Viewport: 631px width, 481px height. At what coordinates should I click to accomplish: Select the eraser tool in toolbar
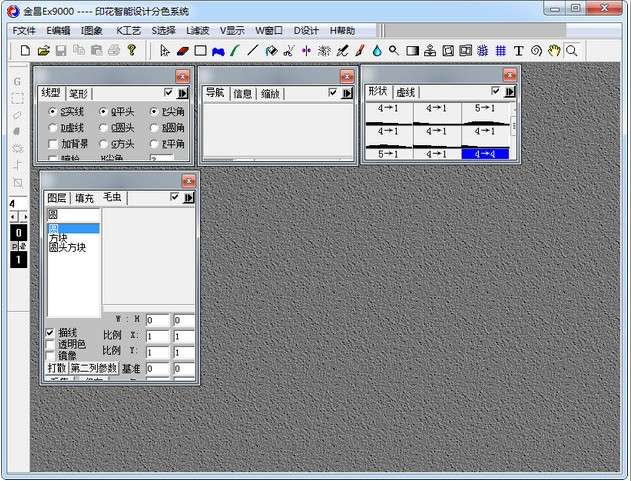pyautogui.click(x=183, y=50)
